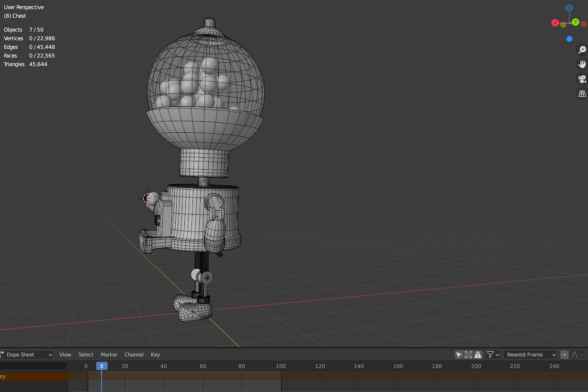This screenshot has height=392, width=588.
Task: Open the Channel menu
Action: [134, 355]
